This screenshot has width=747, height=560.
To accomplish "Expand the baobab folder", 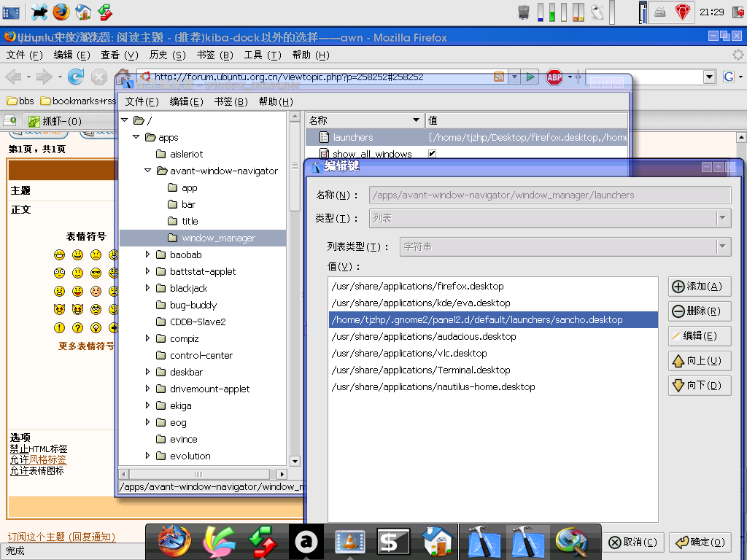I will 147,254.
